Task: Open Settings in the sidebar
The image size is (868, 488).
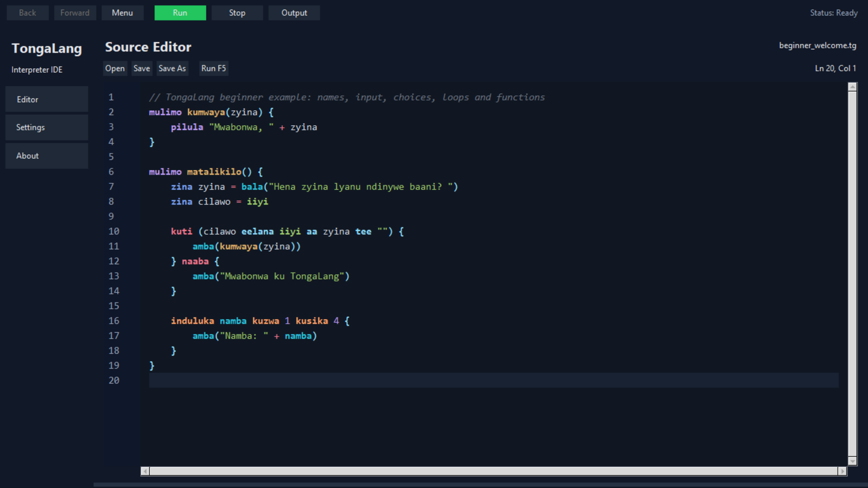Action: click(x=47, y=127)
